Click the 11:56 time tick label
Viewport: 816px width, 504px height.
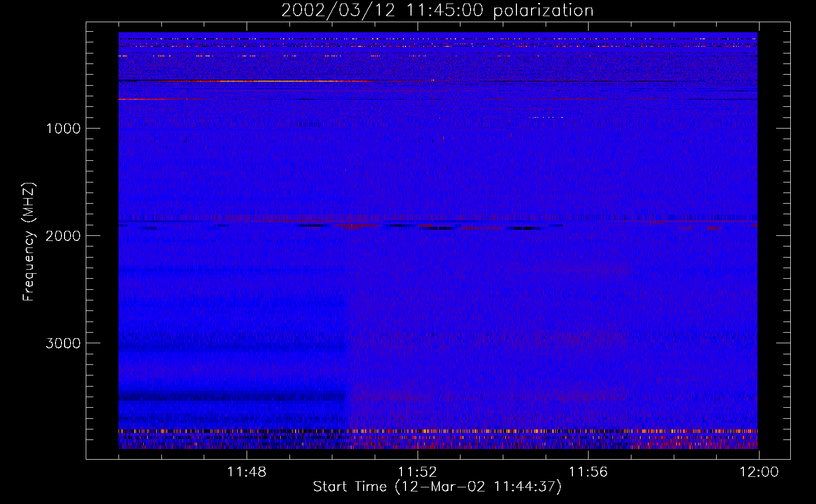point(588,472)
